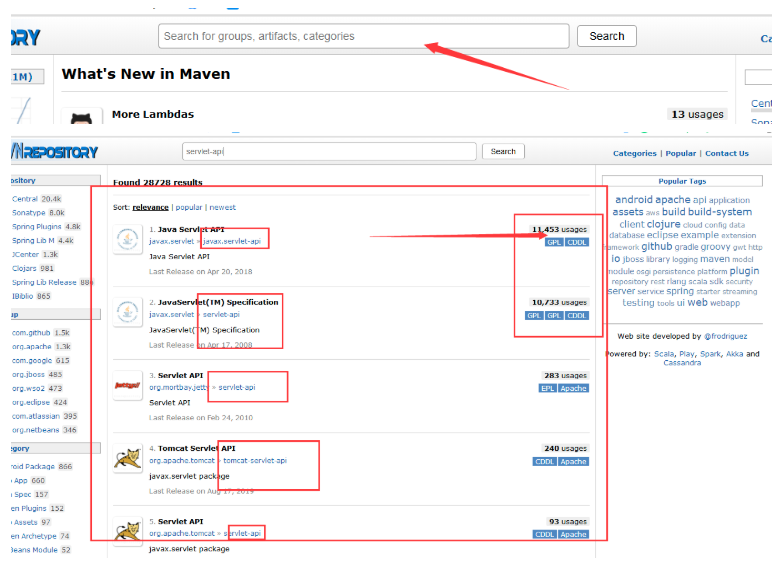Click the EPL license tag
Image resolution: width=772 pixels, height=566 pixels.
click(547, 388)
